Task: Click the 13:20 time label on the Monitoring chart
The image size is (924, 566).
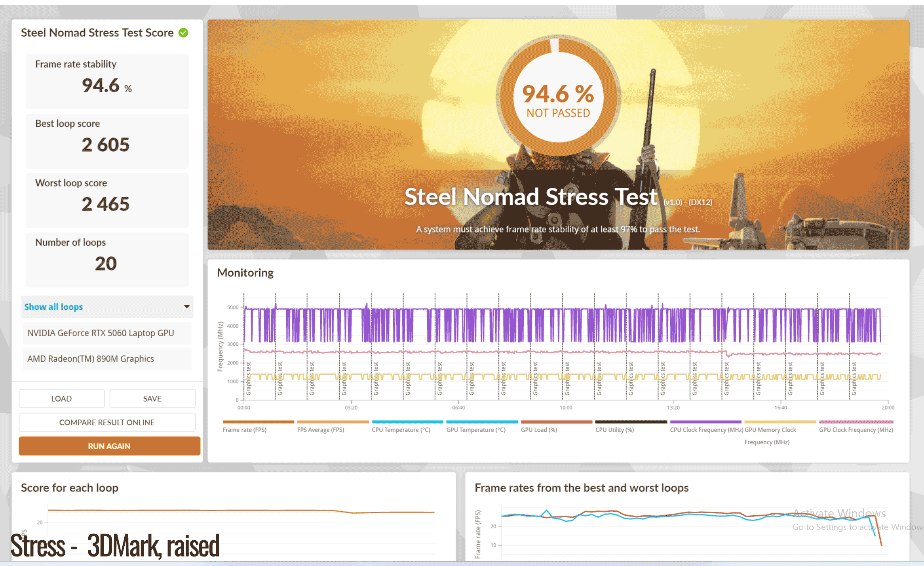Action: click(x=673, y=408)
